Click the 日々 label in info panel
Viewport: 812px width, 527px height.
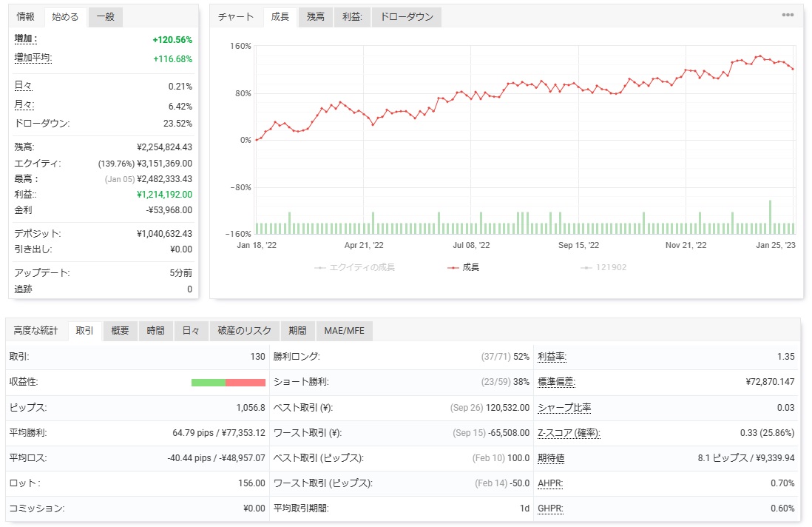[23, 86]
